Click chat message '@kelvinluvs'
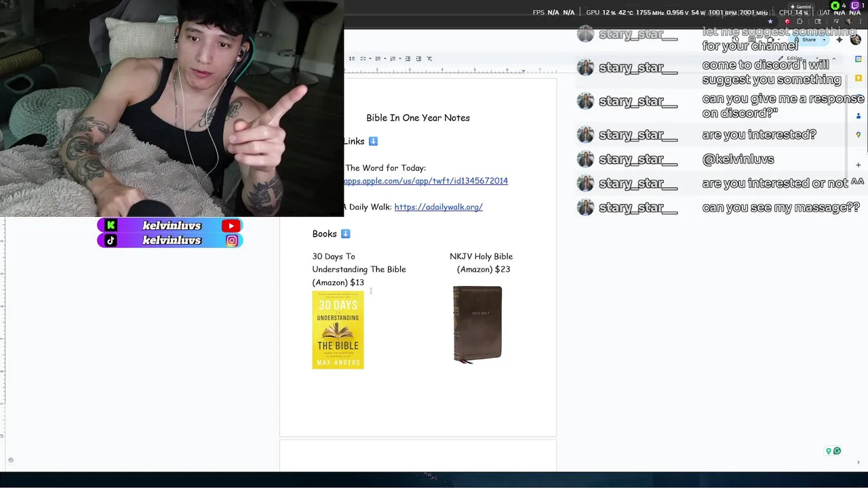This screenshot has height=488, width=868. tap(738, 159)
